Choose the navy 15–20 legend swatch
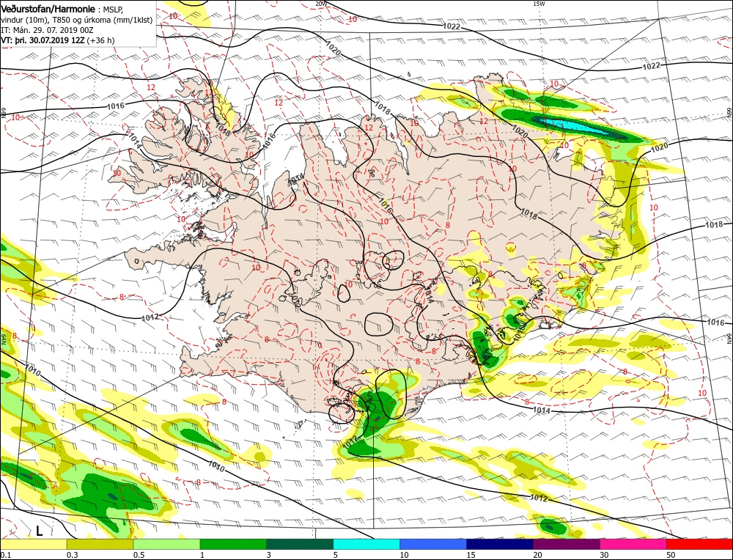The height and width of the screenshot is (560, 733). [x=500, y=544]
